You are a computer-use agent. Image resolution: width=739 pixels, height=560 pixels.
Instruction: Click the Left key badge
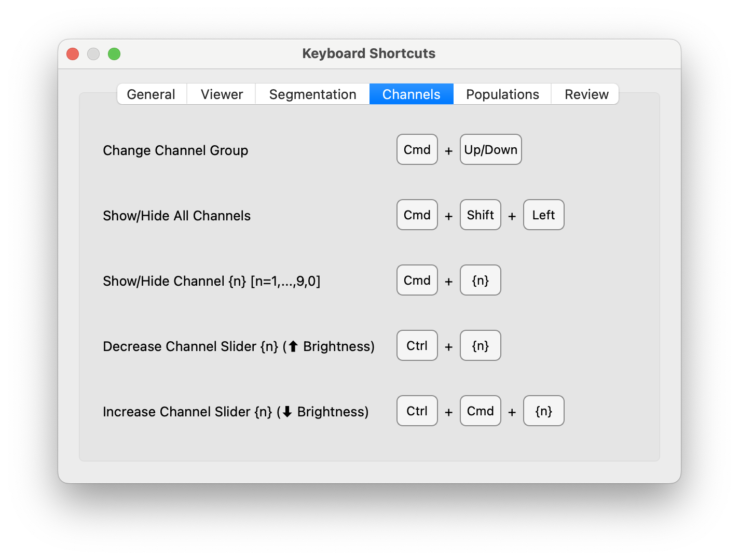[x=543, y=215]
